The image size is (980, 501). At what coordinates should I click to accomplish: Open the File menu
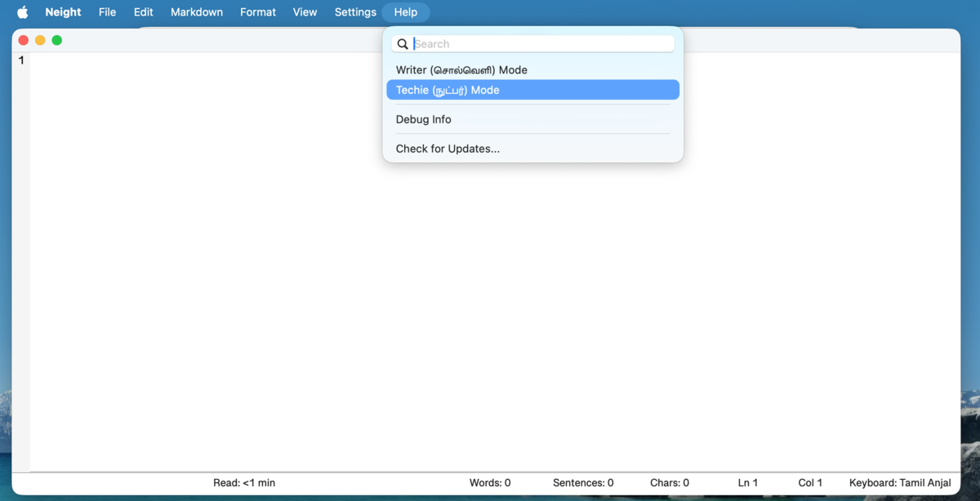[107, 12]
